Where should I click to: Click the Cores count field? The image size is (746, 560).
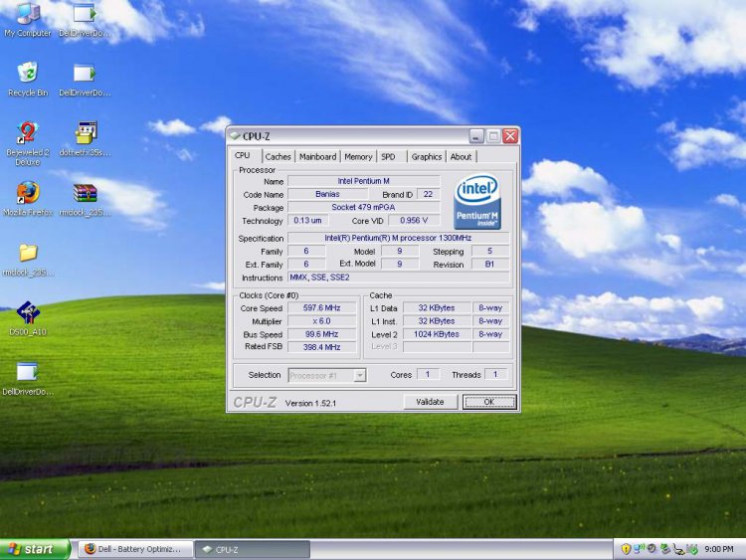click(x=428, y=374)
